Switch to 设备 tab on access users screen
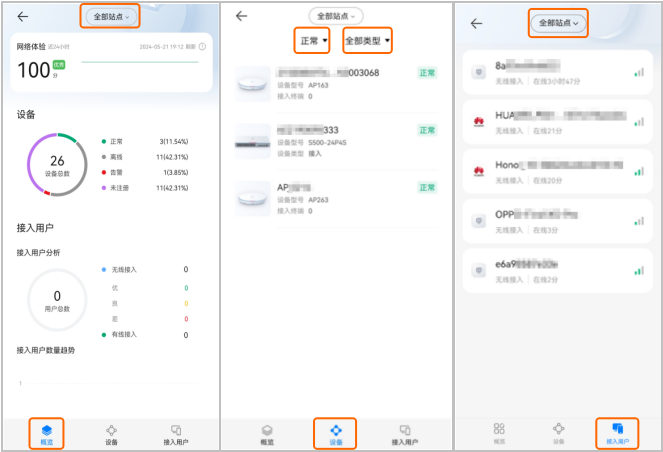Image resolution: width=663 pixels, height=452 pixels. pyautogui.click(x=558, y=433)
